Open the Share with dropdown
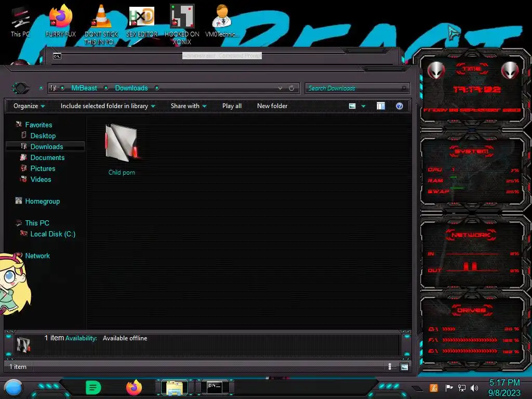 coord(189,106)
